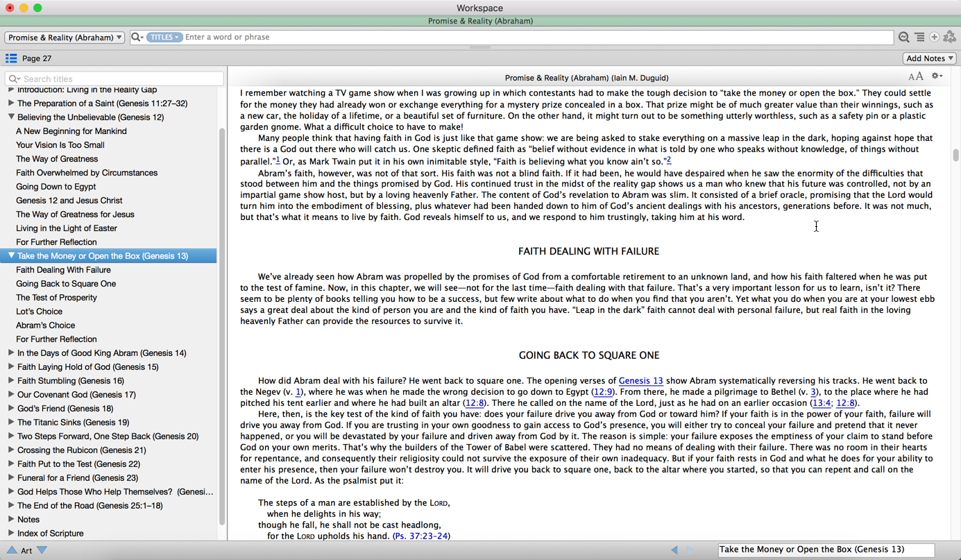
Task: Select A New Beginning for Mankind
Action: point(71,131)
